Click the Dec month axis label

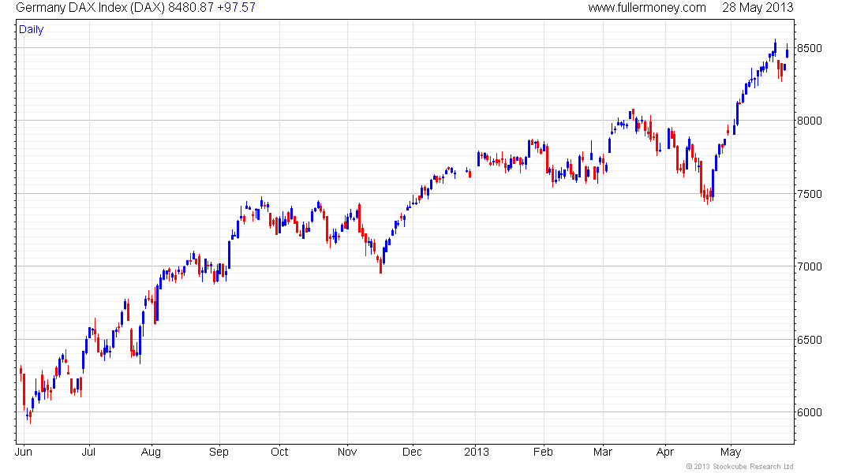coord(412,452)
